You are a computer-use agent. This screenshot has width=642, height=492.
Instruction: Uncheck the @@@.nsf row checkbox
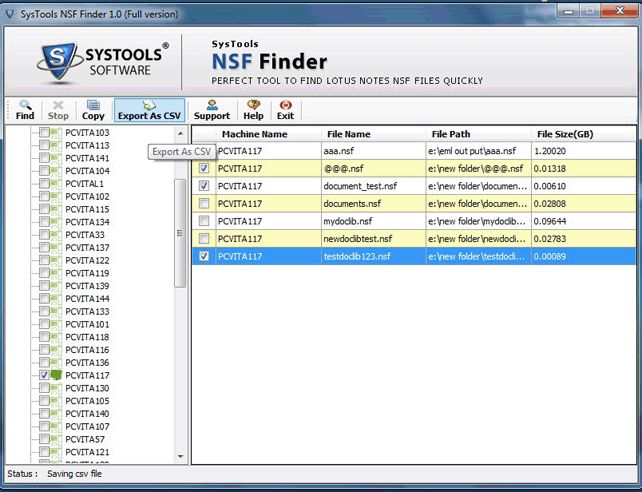pyautogui.click(x=204, y=168)
